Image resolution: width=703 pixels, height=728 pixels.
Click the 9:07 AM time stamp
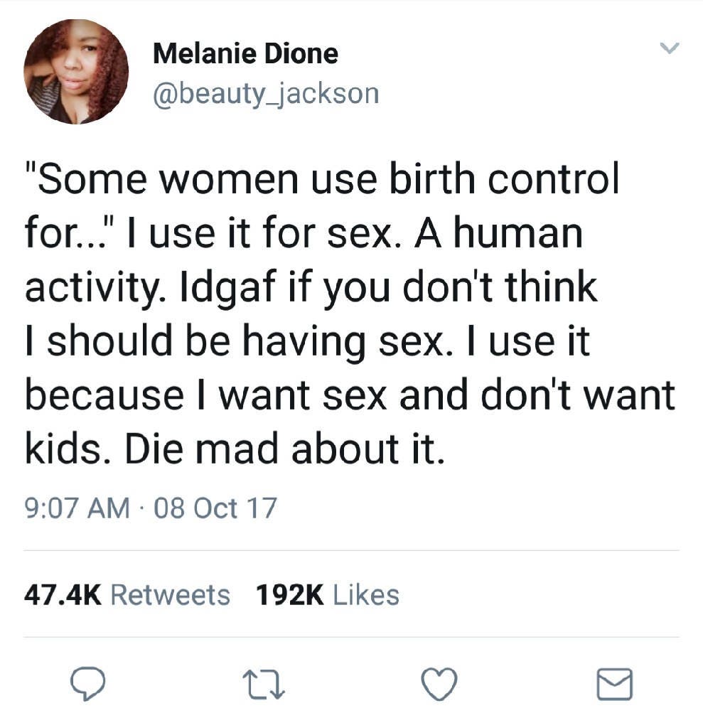point(76,508)
